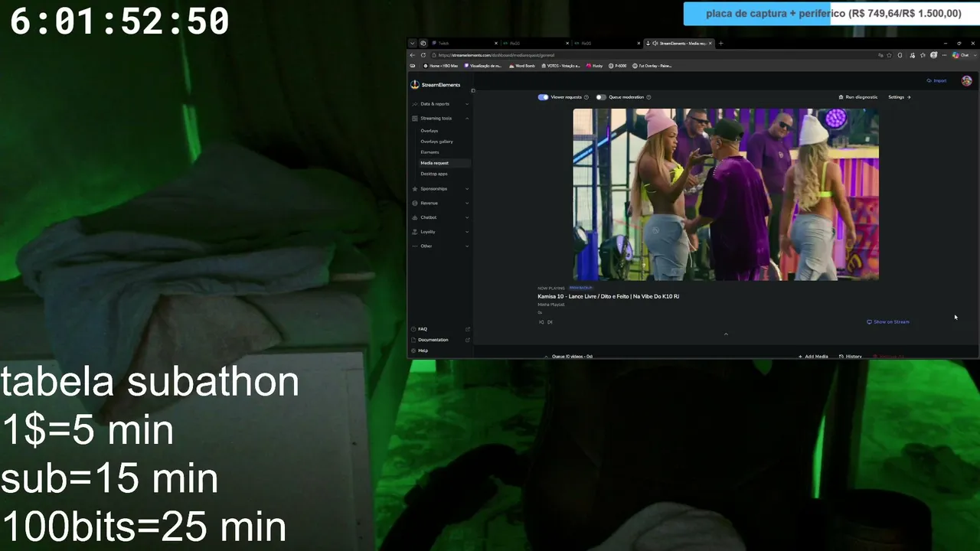Toggle the Queue moderation switch
Screen dimensions: 980x551
[x=601, y=97]
